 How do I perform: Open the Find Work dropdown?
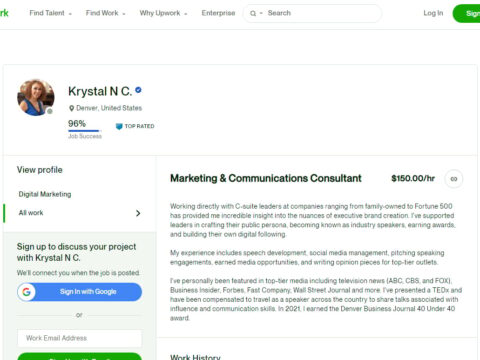105,13
